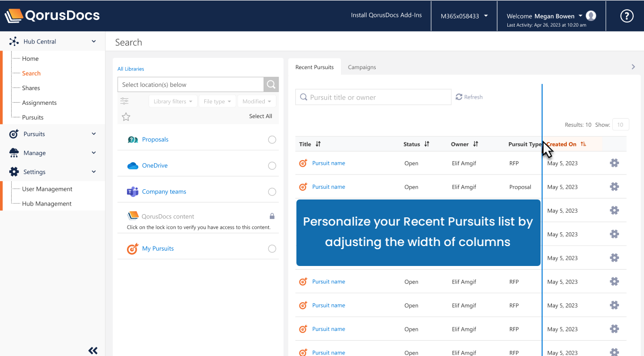Focus the Select location(s) below field
The image size is (644, 356).
click(190, 84)
